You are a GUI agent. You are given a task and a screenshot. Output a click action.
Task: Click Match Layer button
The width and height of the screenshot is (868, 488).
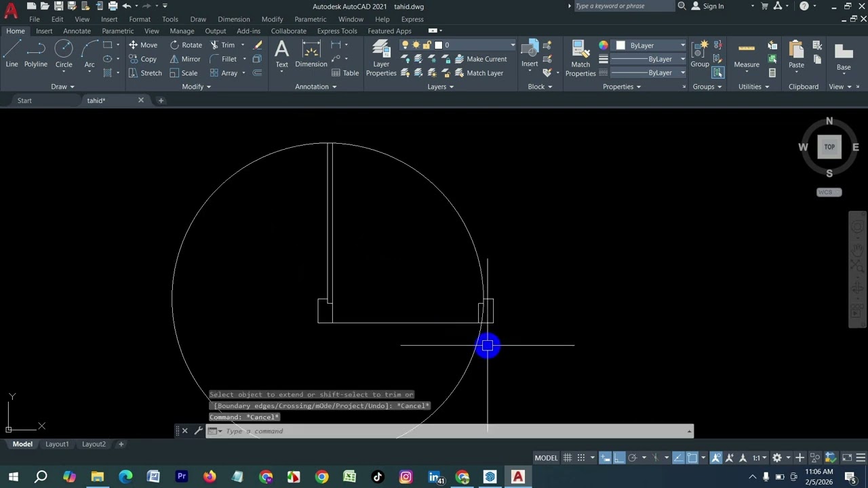478,73
